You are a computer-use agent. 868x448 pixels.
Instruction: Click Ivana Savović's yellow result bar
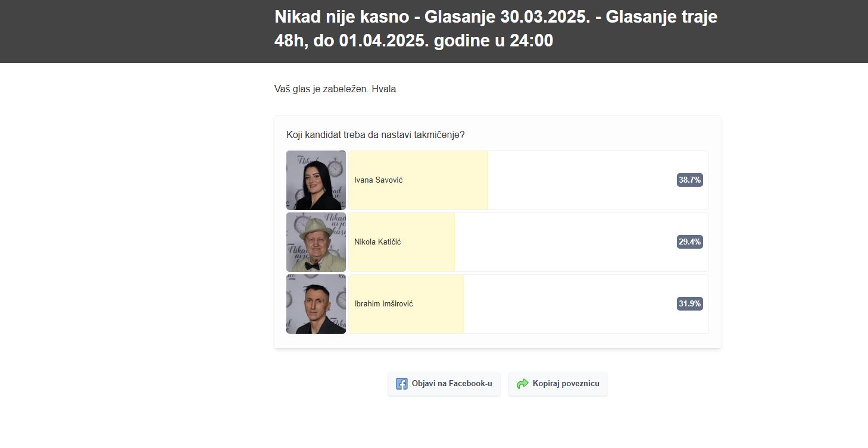(419, 180)
